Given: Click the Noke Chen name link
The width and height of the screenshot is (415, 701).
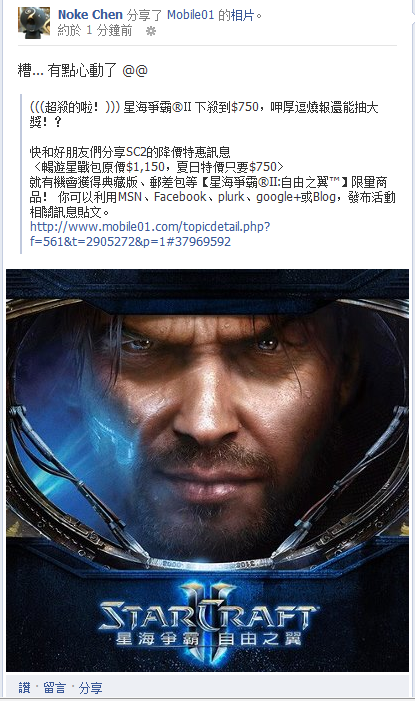Looking at the screenshot, I should (x=90, y=15).
